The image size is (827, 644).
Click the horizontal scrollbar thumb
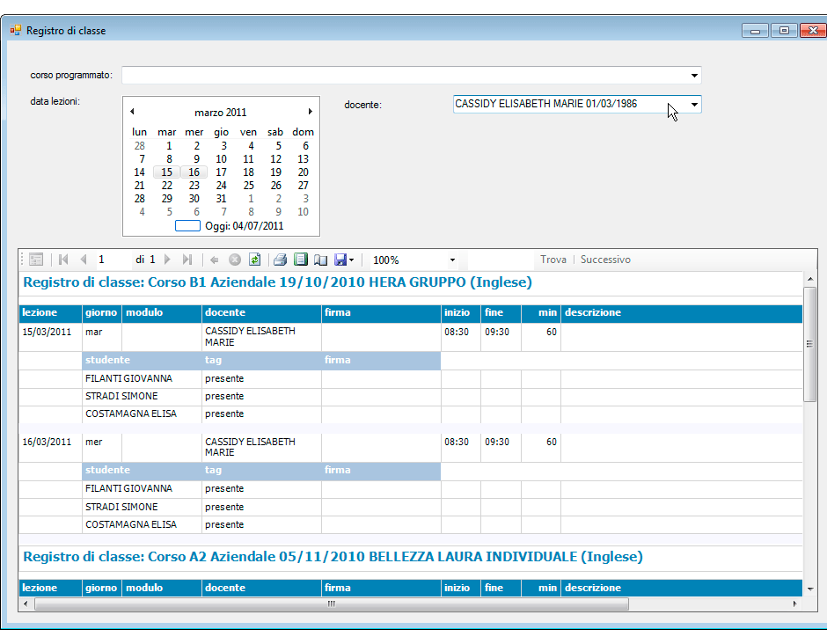[331, 604]
